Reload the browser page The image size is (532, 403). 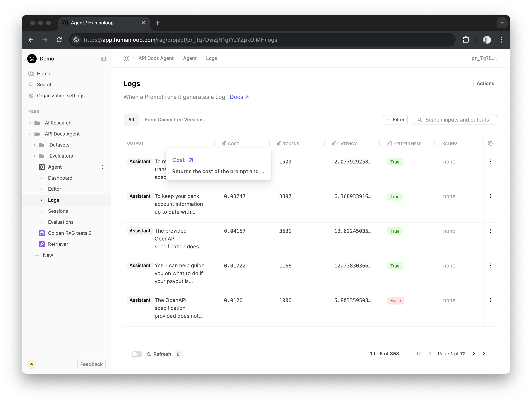coord(59,40)
